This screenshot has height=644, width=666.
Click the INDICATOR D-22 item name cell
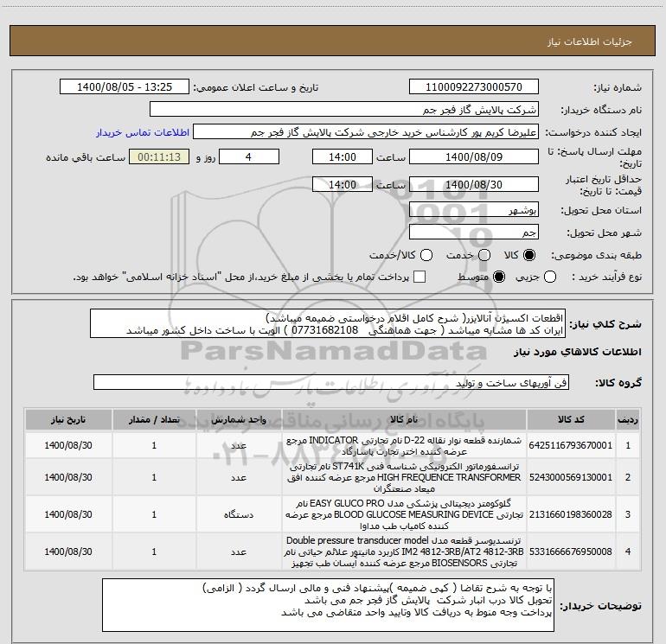[404, 445]
